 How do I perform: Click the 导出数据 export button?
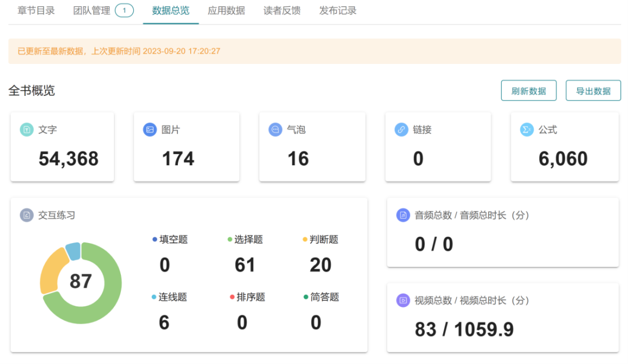(593, 91)
